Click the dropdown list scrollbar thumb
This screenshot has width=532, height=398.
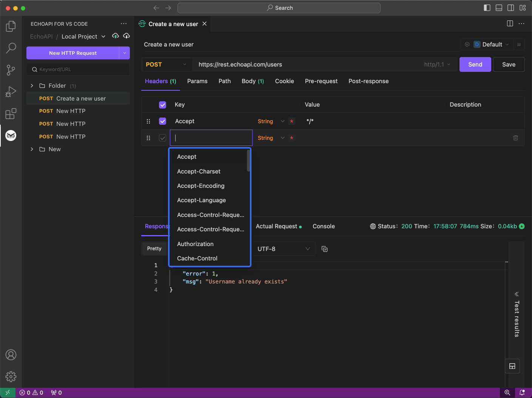click(248, 161)
